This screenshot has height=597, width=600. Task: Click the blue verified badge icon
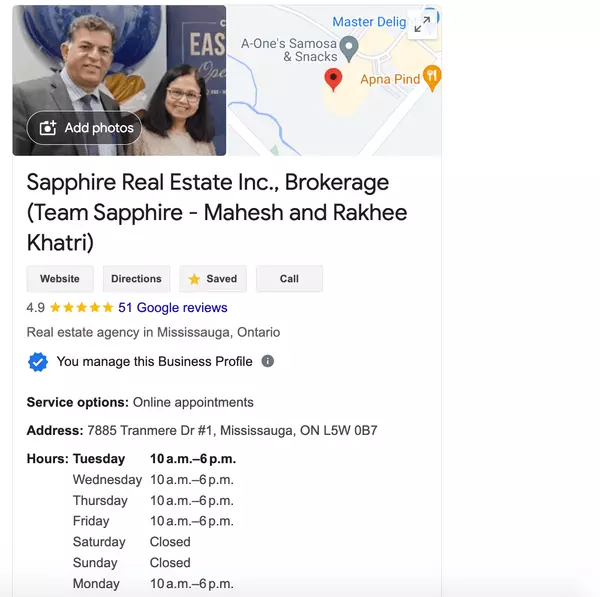pyautogui.click(x=38, y=362)
